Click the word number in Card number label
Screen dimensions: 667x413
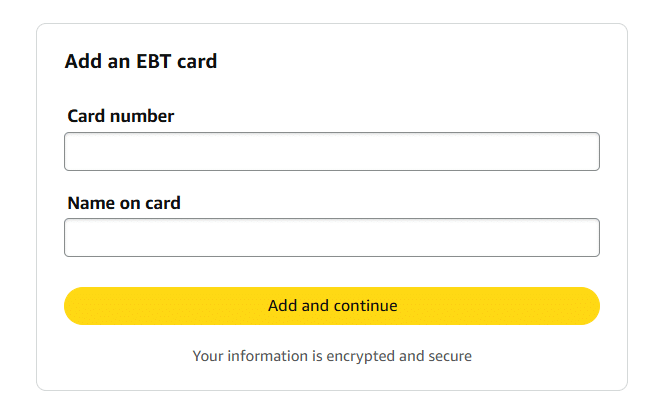(142, 116)
